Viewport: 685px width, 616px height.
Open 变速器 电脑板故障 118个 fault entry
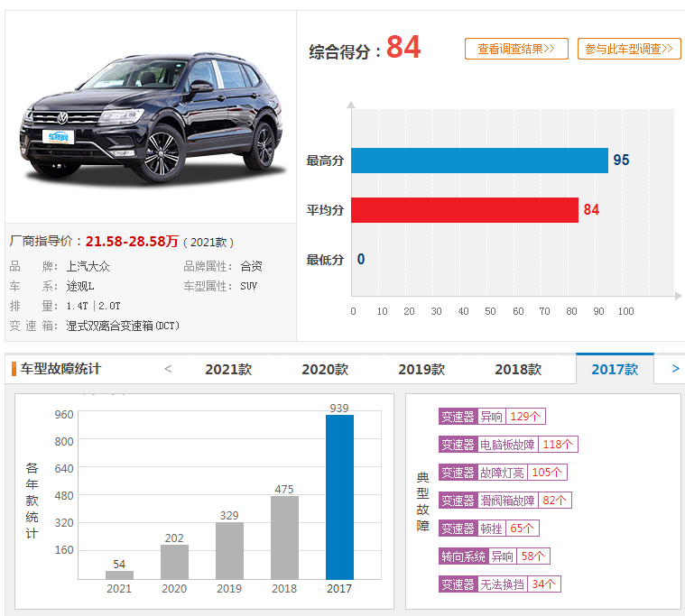pyautogui.click(x=507, y=445)
